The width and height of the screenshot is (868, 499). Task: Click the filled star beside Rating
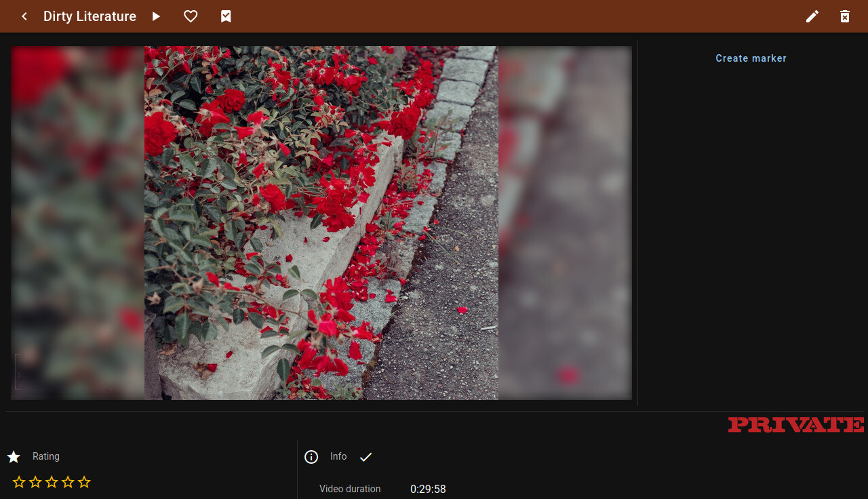coord(14,457)
